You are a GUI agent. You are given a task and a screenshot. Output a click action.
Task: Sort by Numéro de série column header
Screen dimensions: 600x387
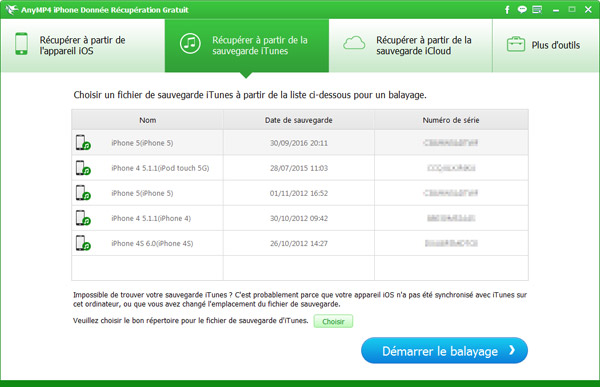pyautogui.click(x=451, y=120)
